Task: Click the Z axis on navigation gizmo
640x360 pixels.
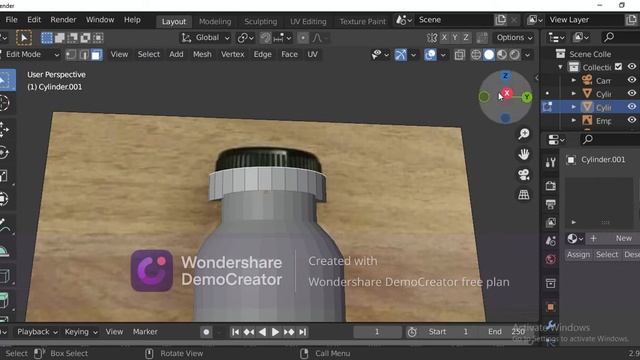Action: coord(505,76)
